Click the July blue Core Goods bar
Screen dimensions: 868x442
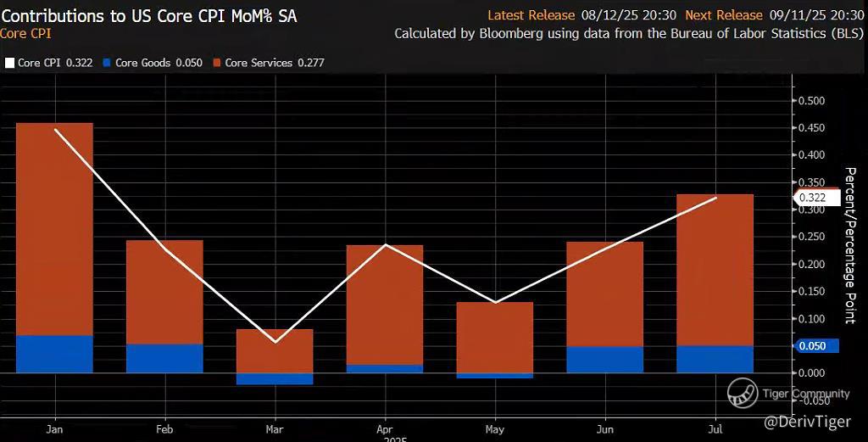pyautogui.click(x=715, y=360)
